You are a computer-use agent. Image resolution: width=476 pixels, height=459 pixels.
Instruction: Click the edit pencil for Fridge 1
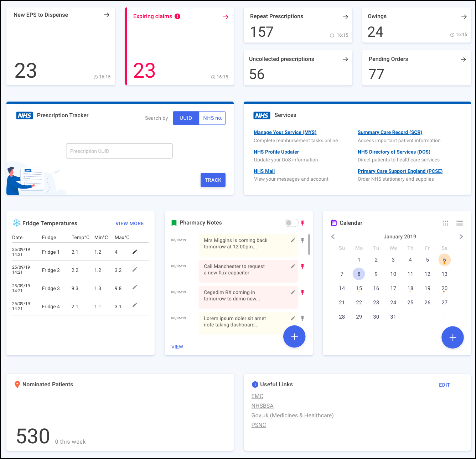click(135, 252)
